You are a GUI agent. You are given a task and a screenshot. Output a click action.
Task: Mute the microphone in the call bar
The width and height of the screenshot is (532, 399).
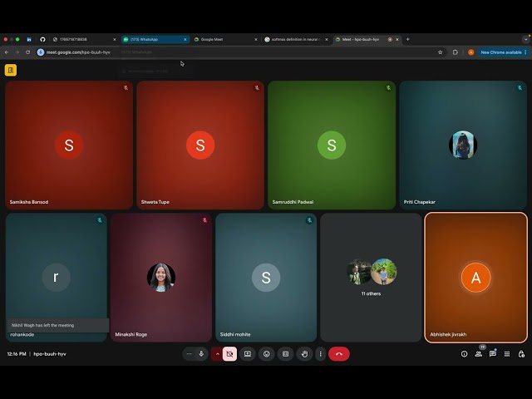tap(201, 354)
